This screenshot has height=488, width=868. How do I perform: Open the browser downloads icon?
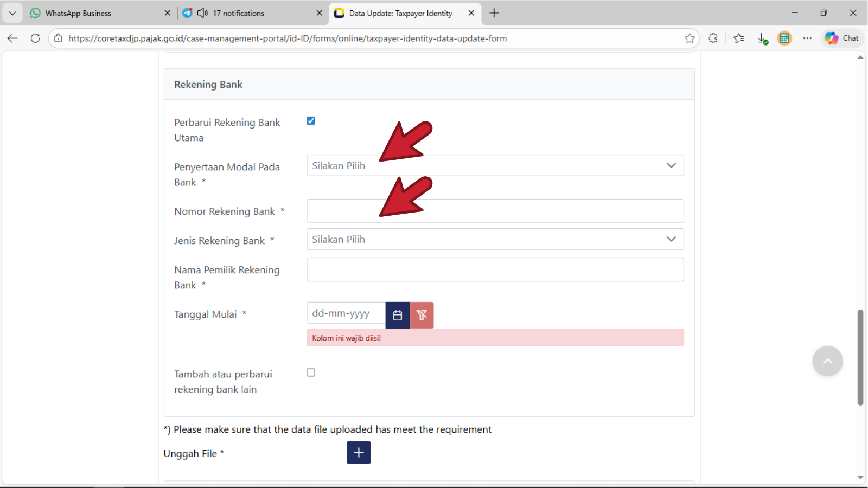pos(762,38)
